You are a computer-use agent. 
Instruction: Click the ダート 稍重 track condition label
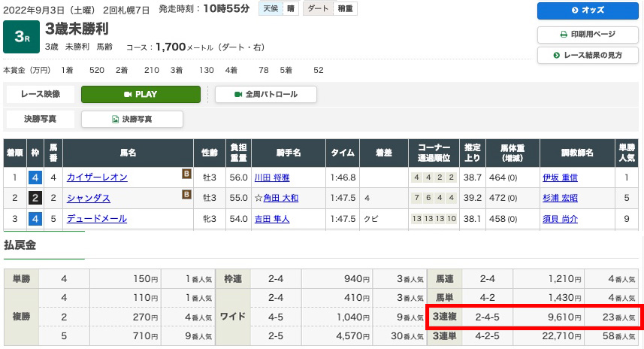330,8
